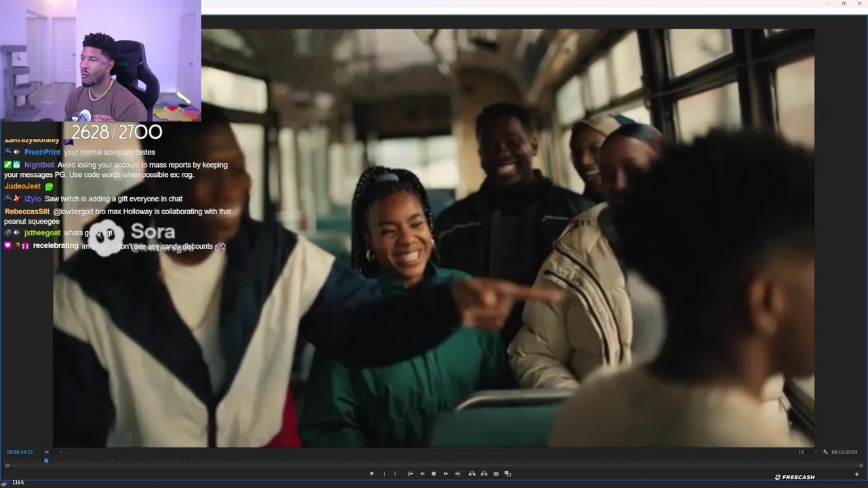
Task: Click the Extract button
Action: pyautogui.click(x=484, y=474)
